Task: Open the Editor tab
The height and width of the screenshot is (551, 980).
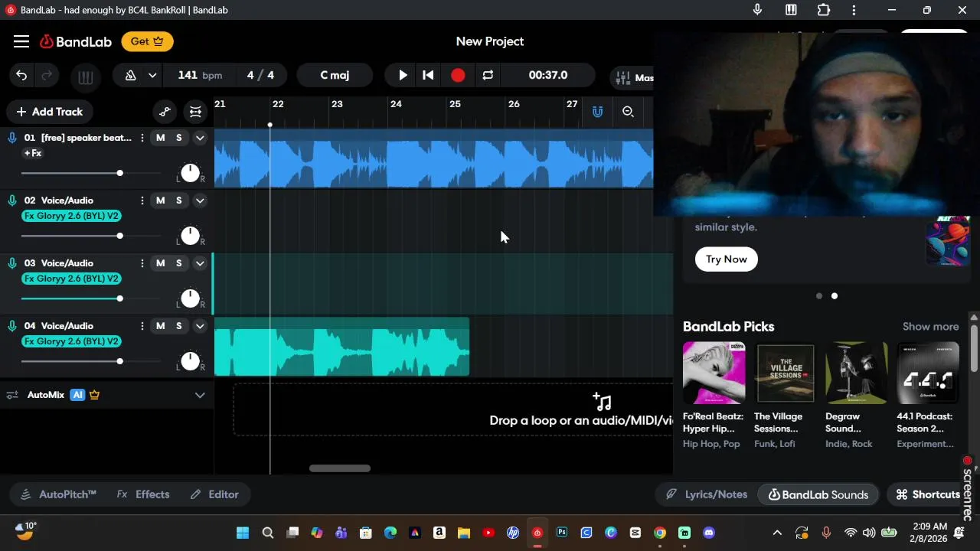Action: pyautogui.click(x=214, y=494)
